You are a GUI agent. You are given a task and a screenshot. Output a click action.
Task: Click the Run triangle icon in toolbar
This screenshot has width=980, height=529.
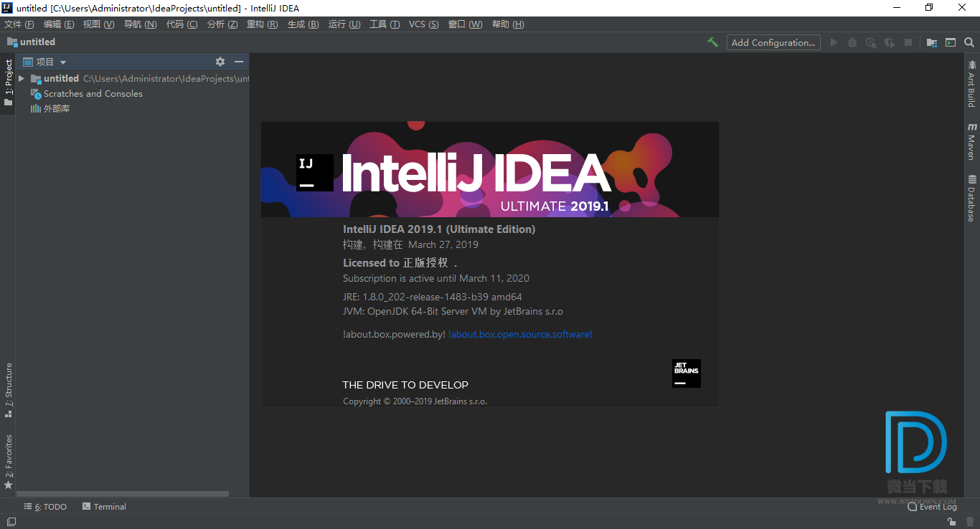834,42
